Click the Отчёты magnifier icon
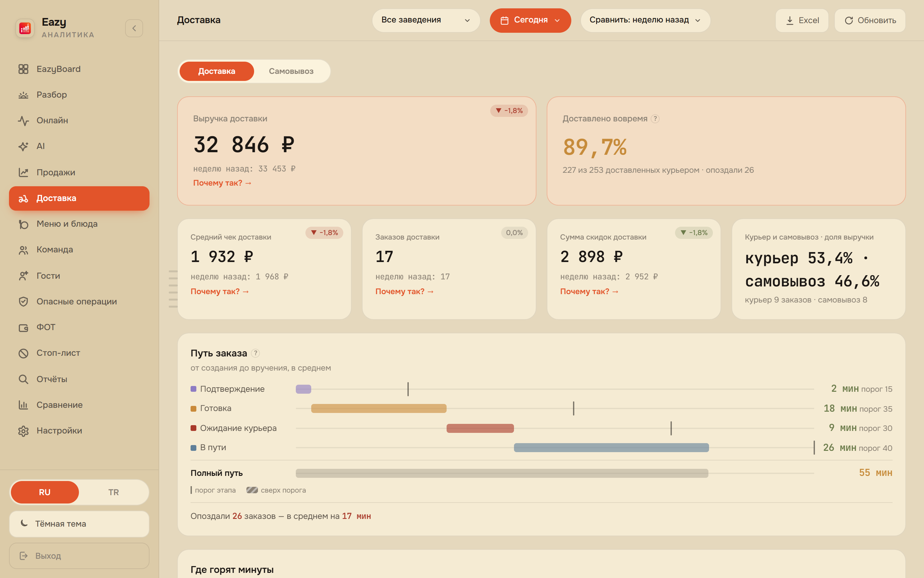Image resolution: width=924 pixels, height=578 pixels. [23, 379]
